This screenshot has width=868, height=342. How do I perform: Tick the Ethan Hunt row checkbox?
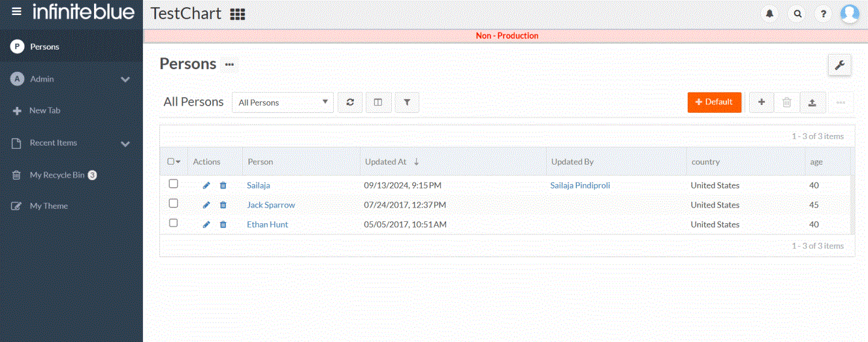[173, 223]
